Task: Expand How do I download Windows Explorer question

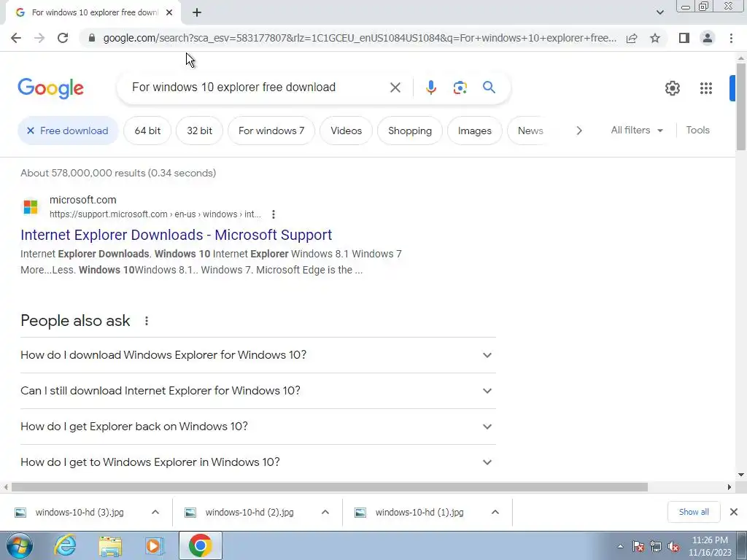Action: [258, 355]
